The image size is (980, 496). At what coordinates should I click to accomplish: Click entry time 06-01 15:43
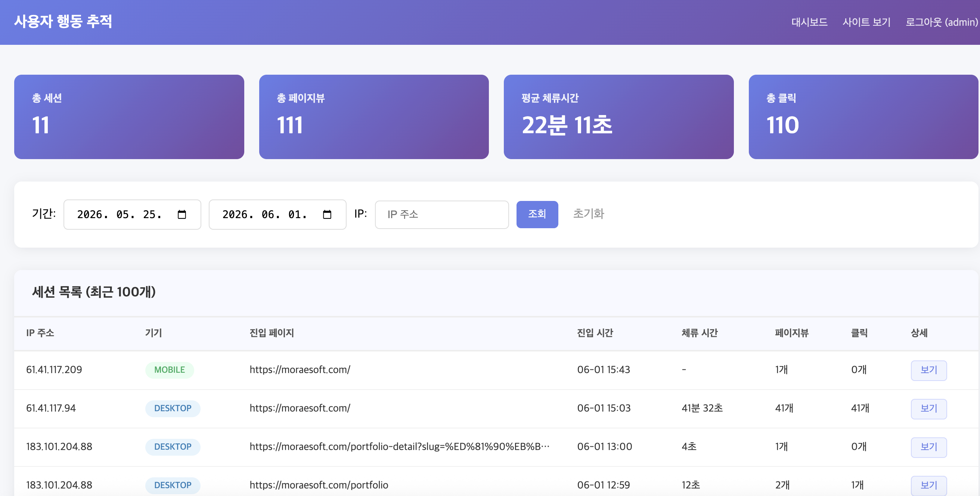[604, 370]
